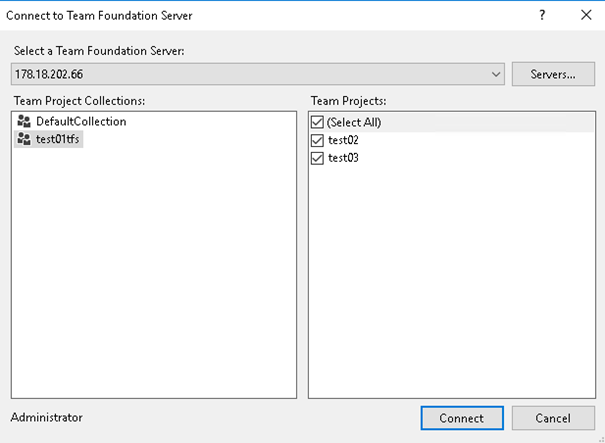The height and width of the screenshot is (443, 605).
Task: Uncheck the test03 project checkbox
Action: tap(318, 158)
